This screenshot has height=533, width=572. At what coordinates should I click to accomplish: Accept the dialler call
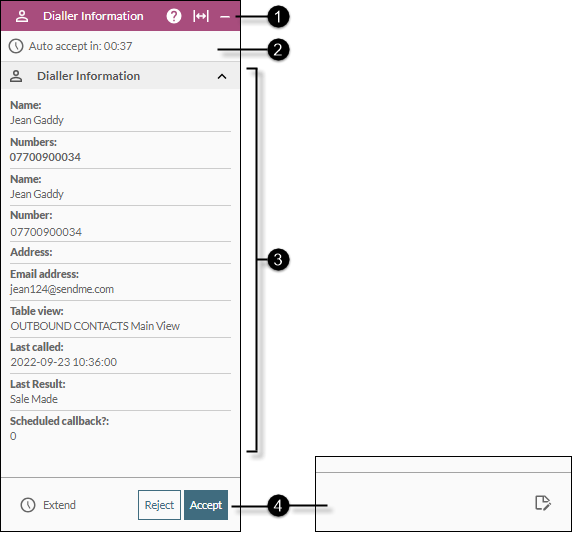(x=206, y=505)
